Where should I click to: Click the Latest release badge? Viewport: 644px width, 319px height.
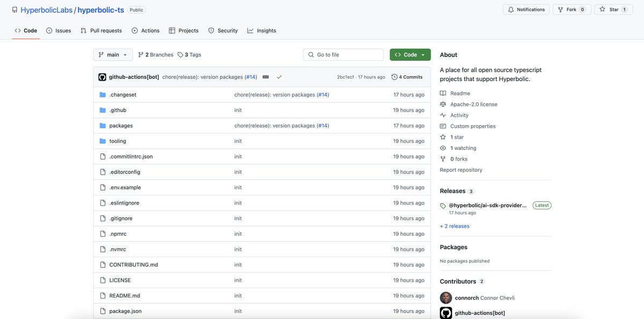tap(541, 205)
